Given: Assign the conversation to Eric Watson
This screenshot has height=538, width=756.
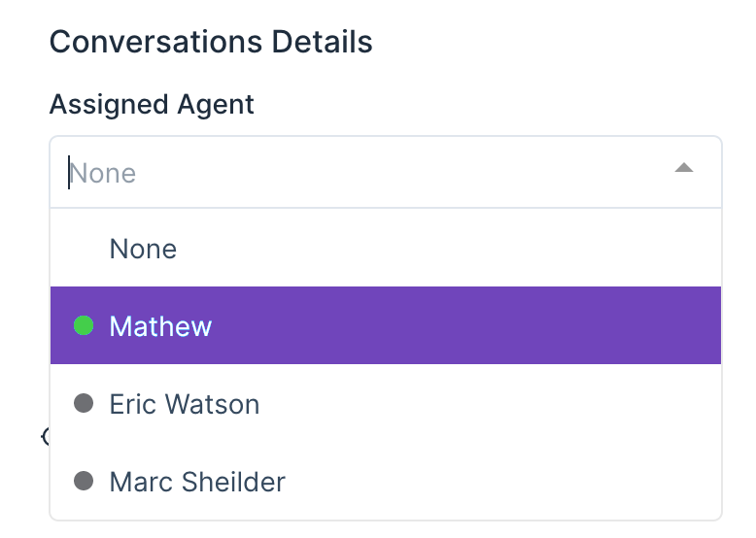Looking at the screenshot, I should (x=185, y=404).
